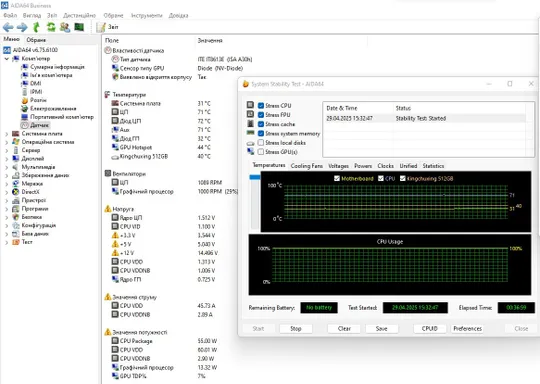The width and height of the screenshot is (540, 384).
Task: Open the Preferences button
Action: tap(467, 329)
